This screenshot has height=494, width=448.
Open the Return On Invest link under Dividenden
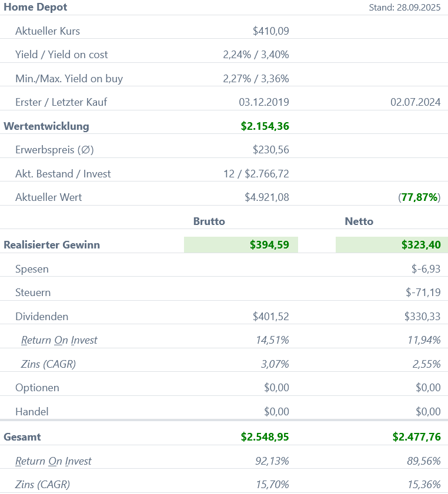point(59,340)
